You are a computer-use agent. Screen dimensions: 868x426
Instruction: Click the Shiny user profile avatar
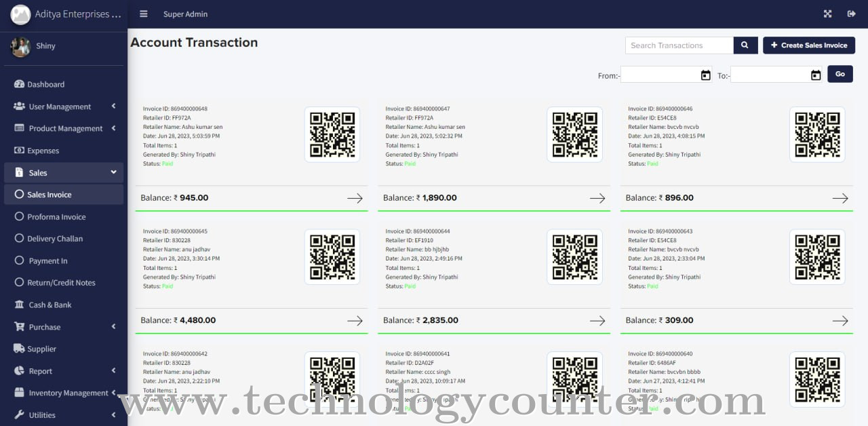[20, 46]
